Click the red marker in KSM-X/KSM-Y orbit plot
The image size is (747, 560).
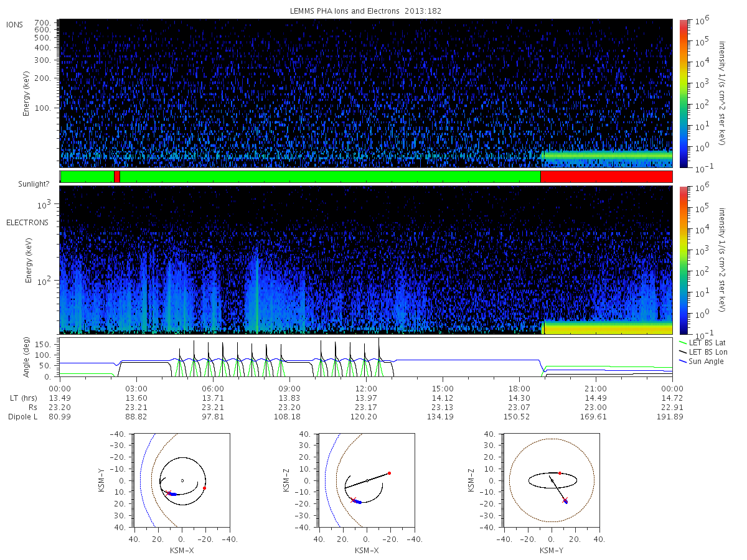click(x=204, y=488)
